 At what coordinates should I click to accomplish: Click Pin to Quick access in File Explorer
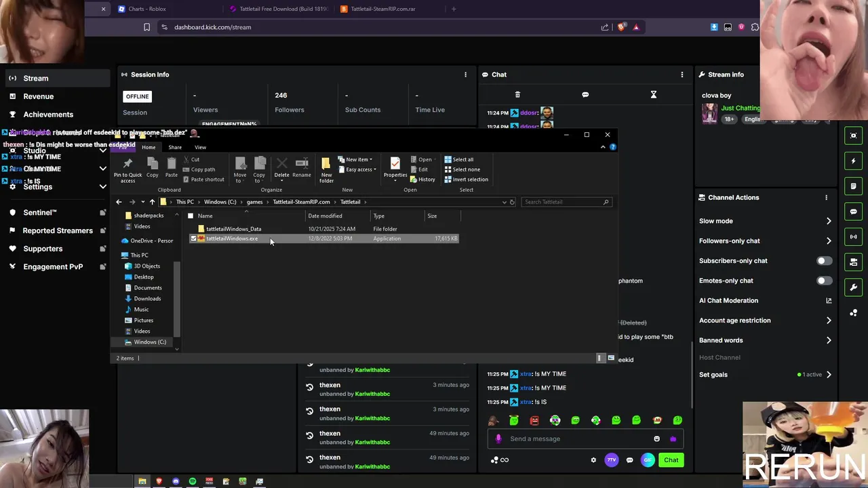[127, 170]
